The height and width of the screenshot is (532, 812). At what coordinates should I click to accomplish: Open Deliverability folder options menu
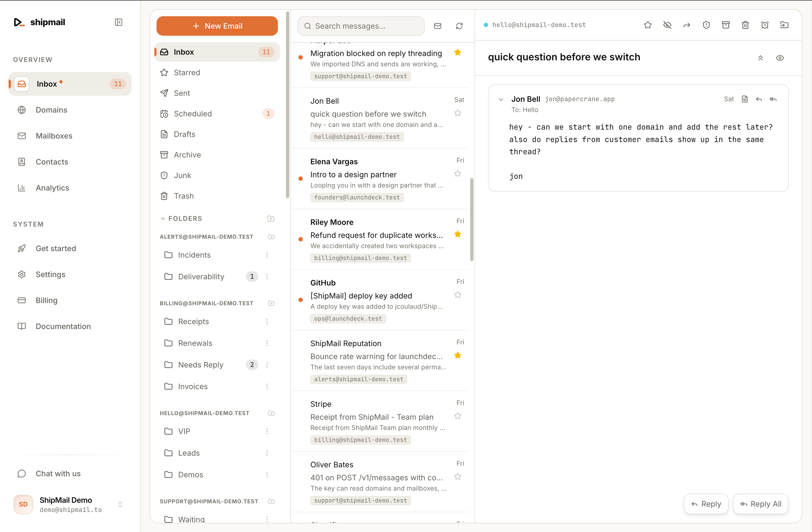[267, 276]
